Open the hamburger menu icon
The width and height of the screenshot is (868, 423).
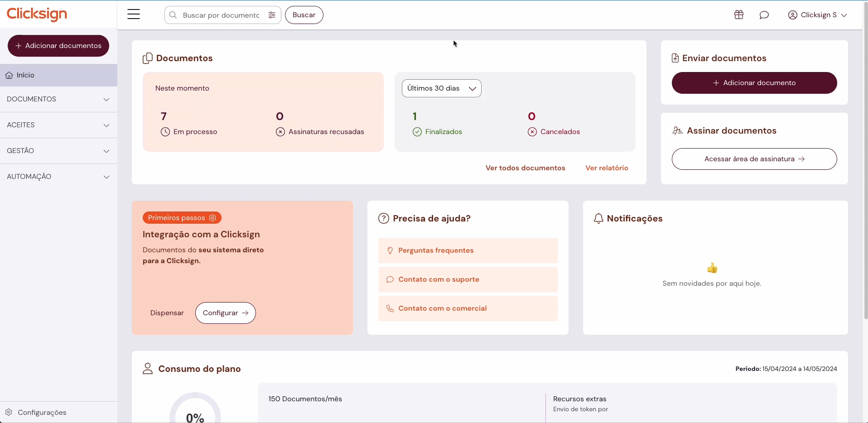click(134, 14)
